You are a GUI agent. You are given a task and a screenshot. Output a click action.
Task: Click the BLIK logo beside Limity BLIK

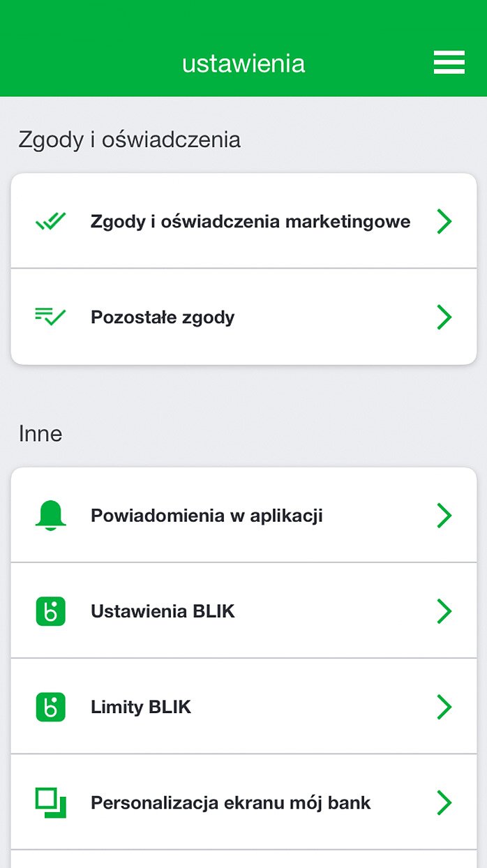[50, 707]
